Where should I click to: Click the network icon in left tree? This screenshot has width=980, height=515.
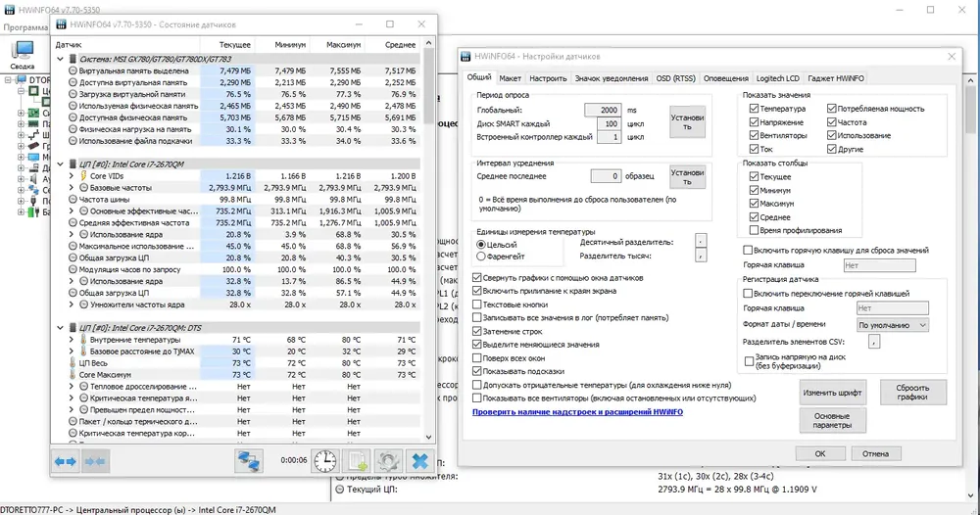click(x=33, y=190)
